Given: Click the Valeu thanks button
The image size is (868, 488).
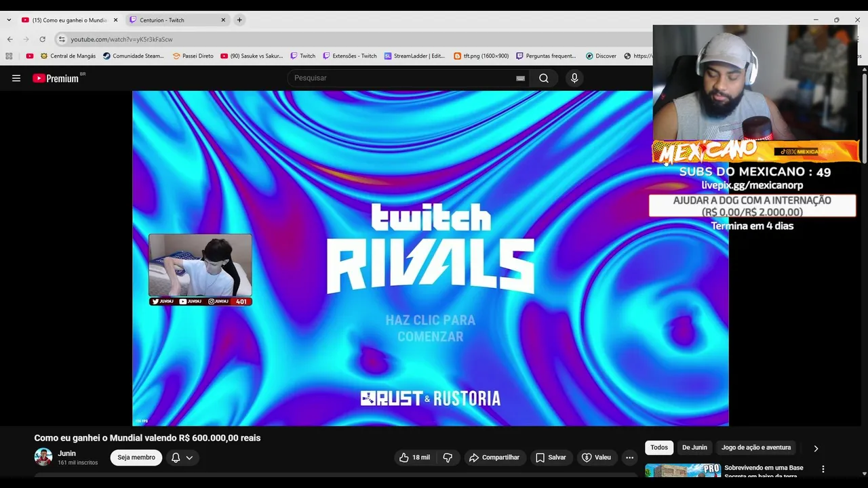Looking at the screenshot, I should pos(597,457).
